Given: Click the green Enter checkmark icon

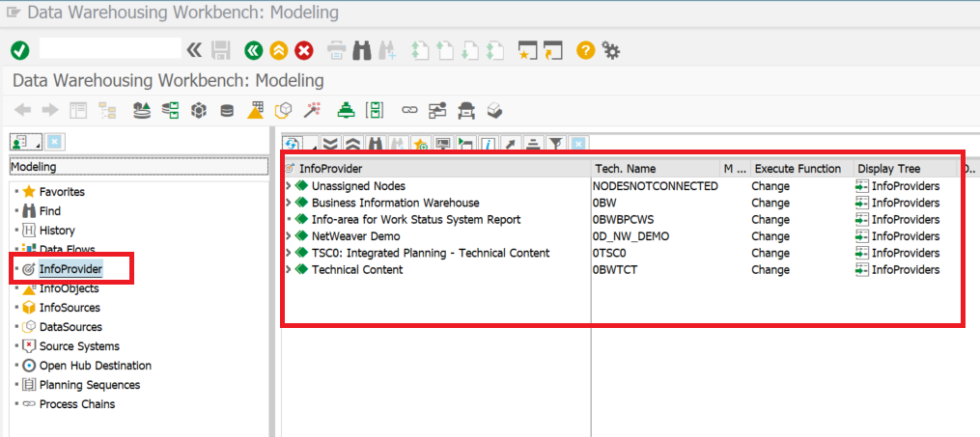Looking at the screenshot, I should tap(20, 50).
